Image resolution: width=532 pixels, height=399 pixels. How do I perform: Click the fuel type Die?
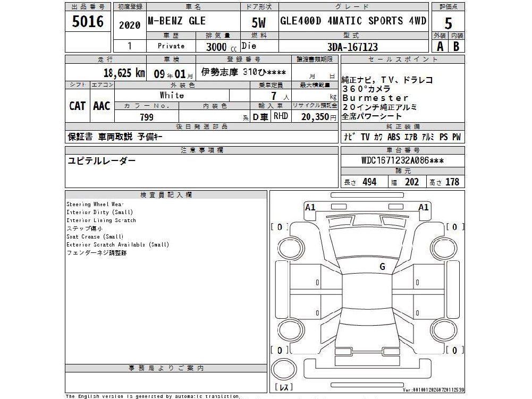[249, 46]
